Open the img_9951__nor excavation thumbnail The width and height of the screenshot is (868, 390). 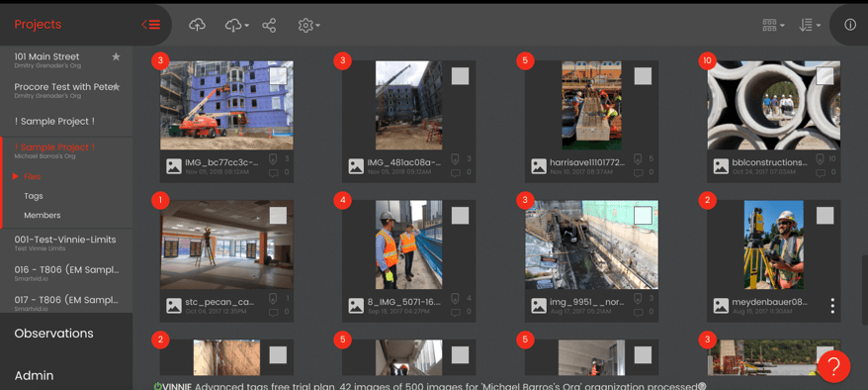(591, 244)
